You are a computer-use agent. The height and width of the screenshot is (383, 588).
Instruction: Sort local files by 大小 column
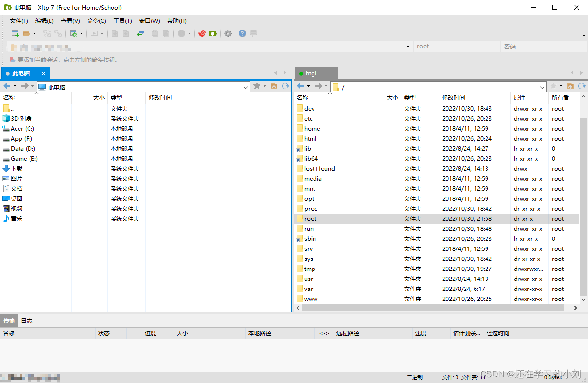tap(90, 97)
